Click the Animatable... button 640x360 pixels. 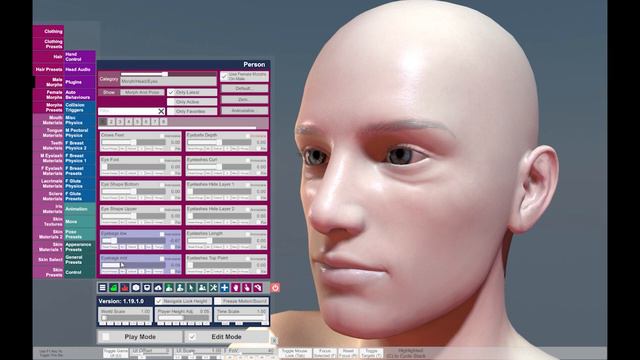244,110
